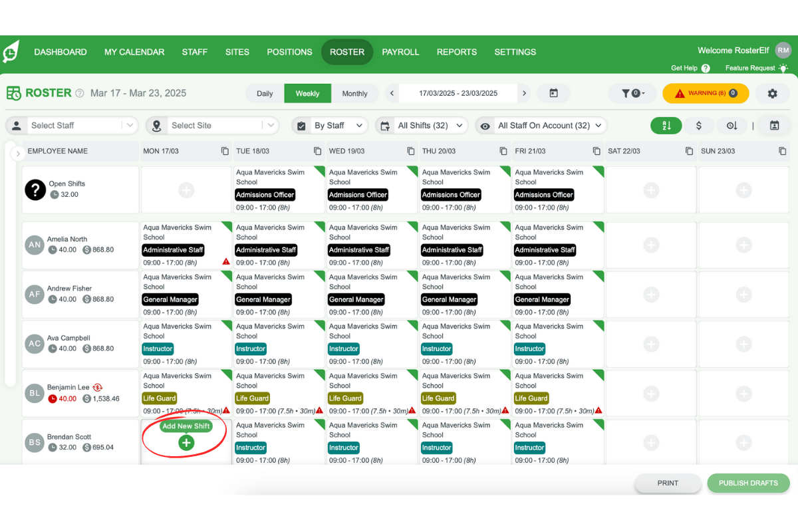Copy Monday 17/03 shifts with the copy icon
This screenshot has width=798, height=532.
pyautogui.click(x=225, y=151)
